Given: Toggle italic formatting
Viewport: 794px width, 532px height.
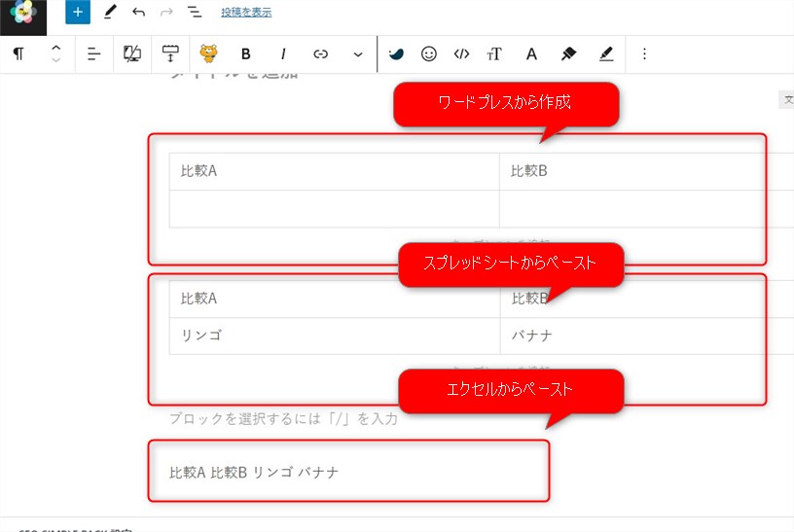Looking at the screenshot, I should coord(283,53).
